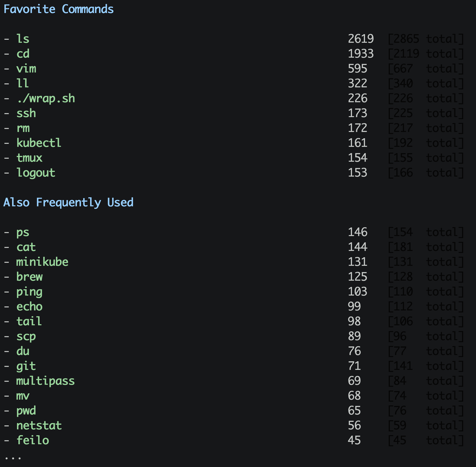476x467 pixels.
Task: Click the 'logout' command entry
Action: pos(36,173)
